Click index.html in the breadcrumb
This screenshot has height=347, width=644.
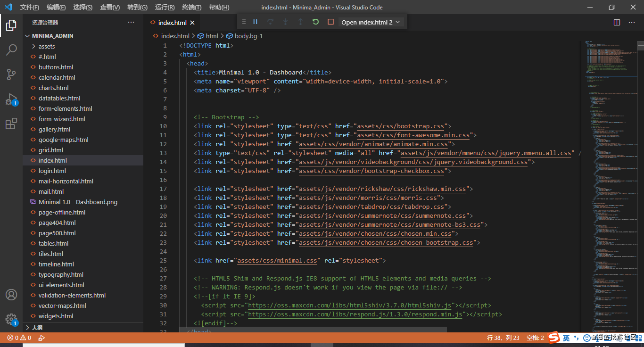(175, 36)
